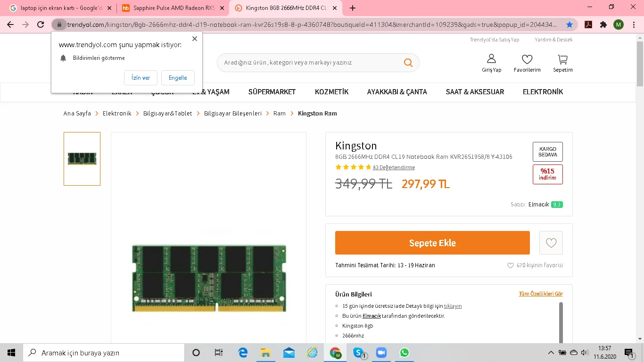
Task: Open the Windows Start menu
Action: [x=11, y=353]
